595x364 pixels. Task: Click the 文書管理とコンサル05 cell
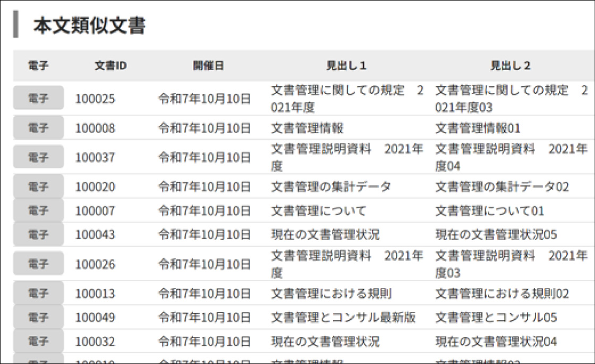click(496, 317)
